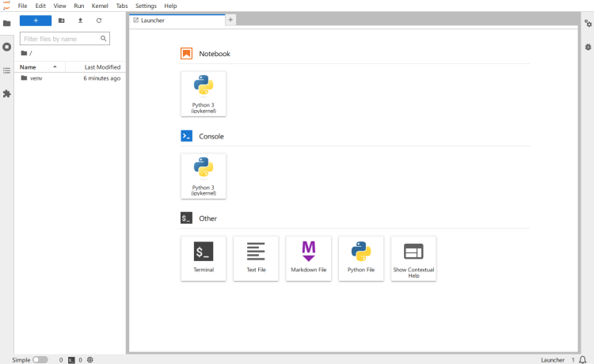594x364 pixels.
Task: Click the '6 minutes ago' modified text
Action: click(x=102, y=78)
